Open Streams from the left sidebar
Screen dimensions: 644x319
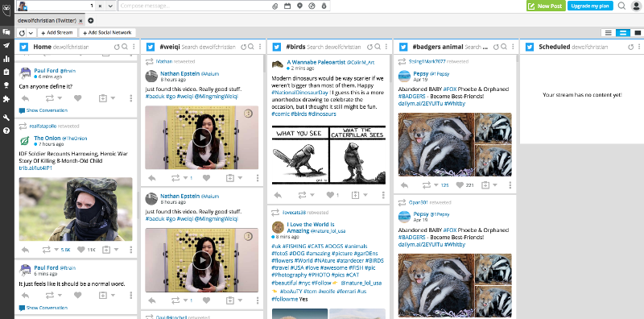[x=6, y=32]
